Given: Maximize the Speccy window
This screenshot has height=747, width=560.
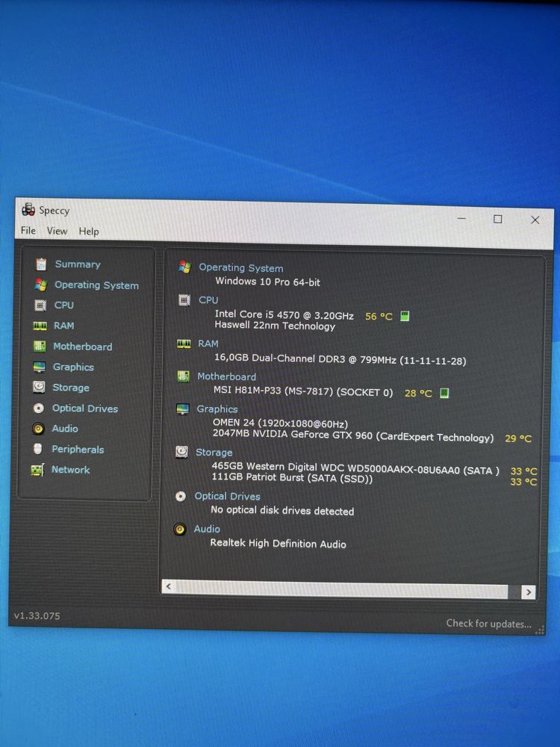Looking at the screenshot, I should (x=497, y=219).
